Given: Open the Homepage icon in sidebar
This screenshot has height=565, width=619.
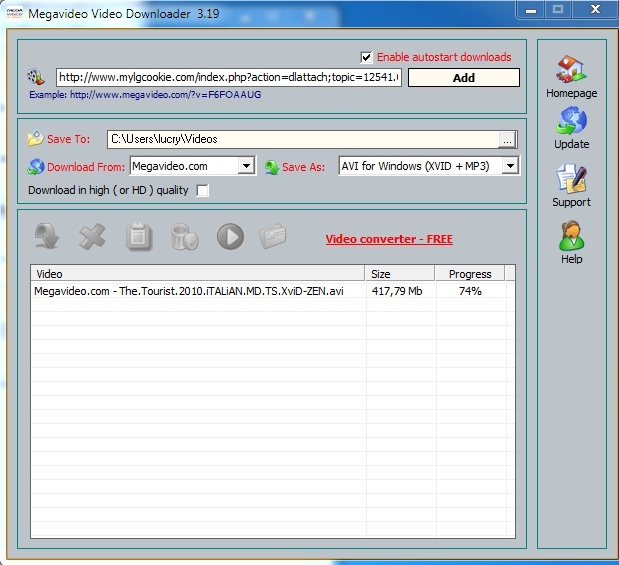Looking at the screenshot, I should 571,69.
